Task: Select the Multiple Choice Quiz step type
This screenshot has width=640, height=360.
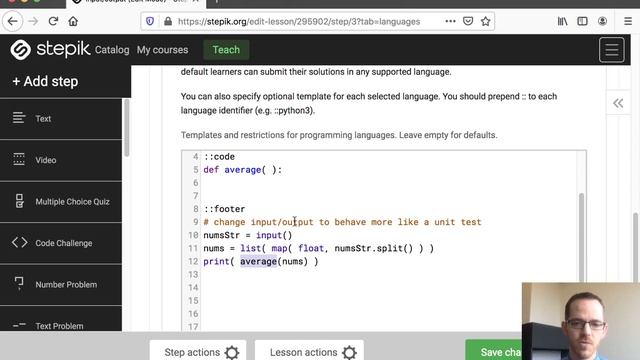Action: [x=61, y=202]
